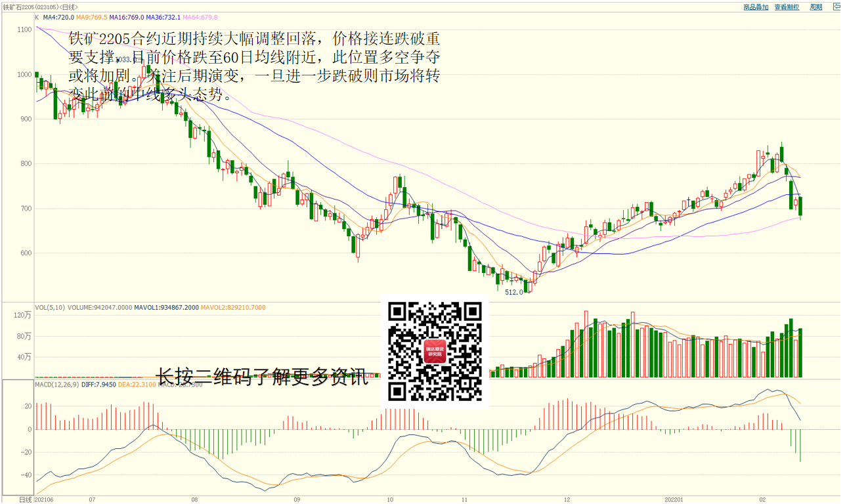Click the 512.0 low price marker
Viewport: 847px width, 504px height.
(x=513, y=293)
